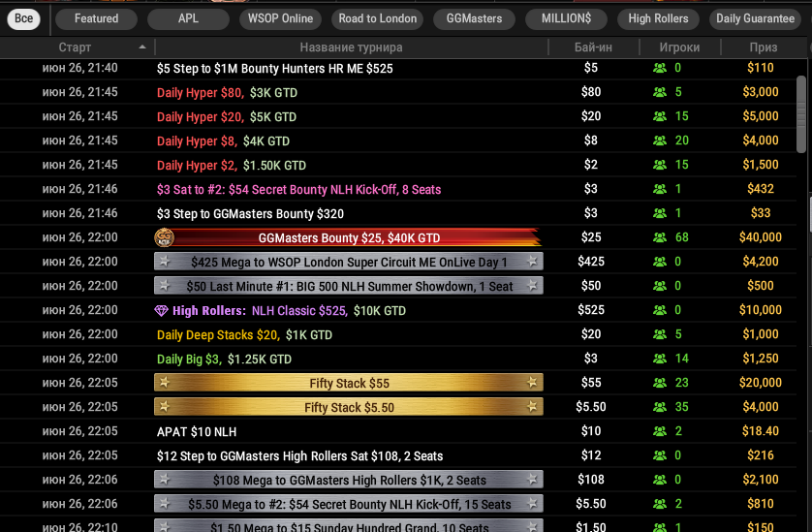Click left star on Fifty Stack $55
The image size is (812, 532).
pos(165,383)
